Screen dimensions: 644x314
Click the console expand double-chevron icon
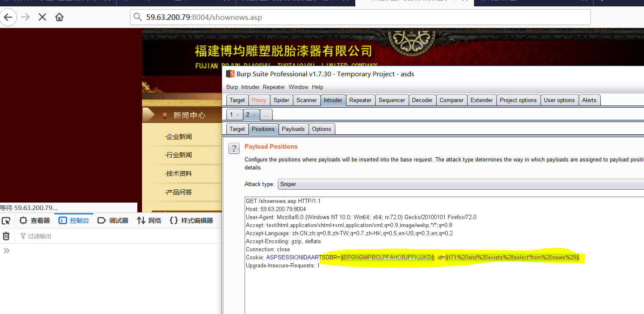click(x=6, y=250)
